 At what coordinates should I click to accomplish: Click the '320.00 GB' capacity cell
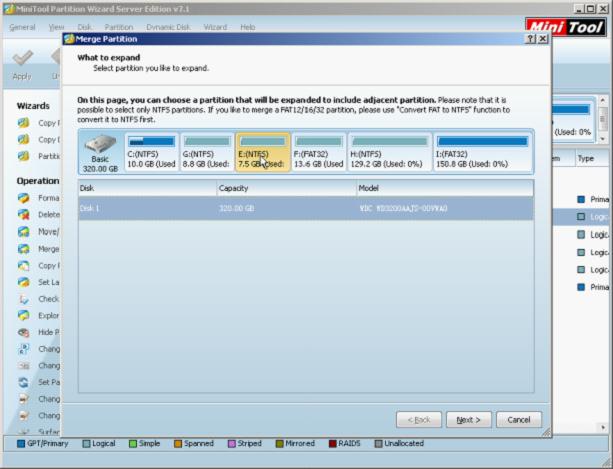(237, 208)
